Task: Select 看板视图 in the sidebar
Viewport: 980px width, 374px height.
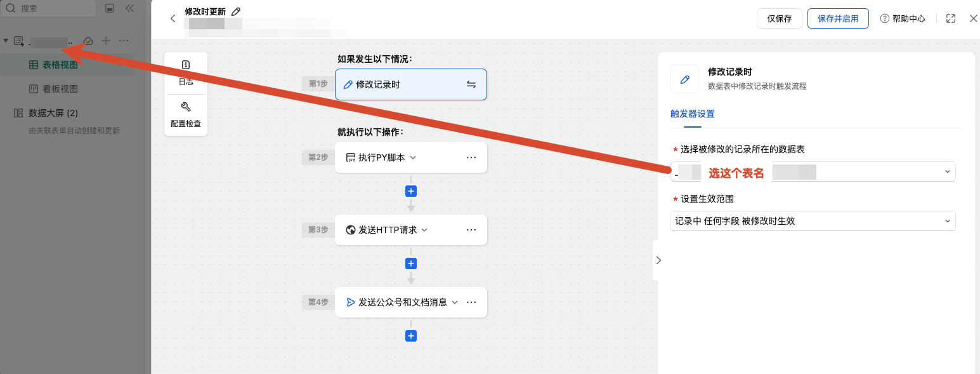Action: point(60,89)
